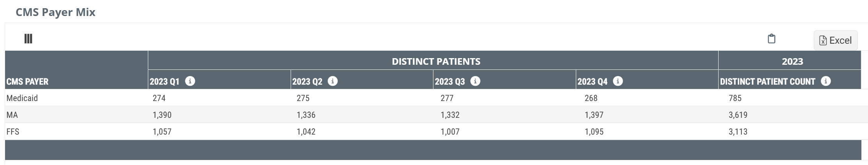This screenshot has height=165, width=868.
Task: Click the Distinct Patients group header
Action: (x=436, y=61)
